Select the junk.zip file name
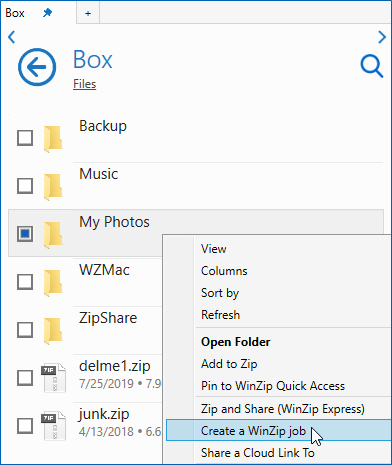The width and height of the screenshot is (392, 465). pos(104,414)
